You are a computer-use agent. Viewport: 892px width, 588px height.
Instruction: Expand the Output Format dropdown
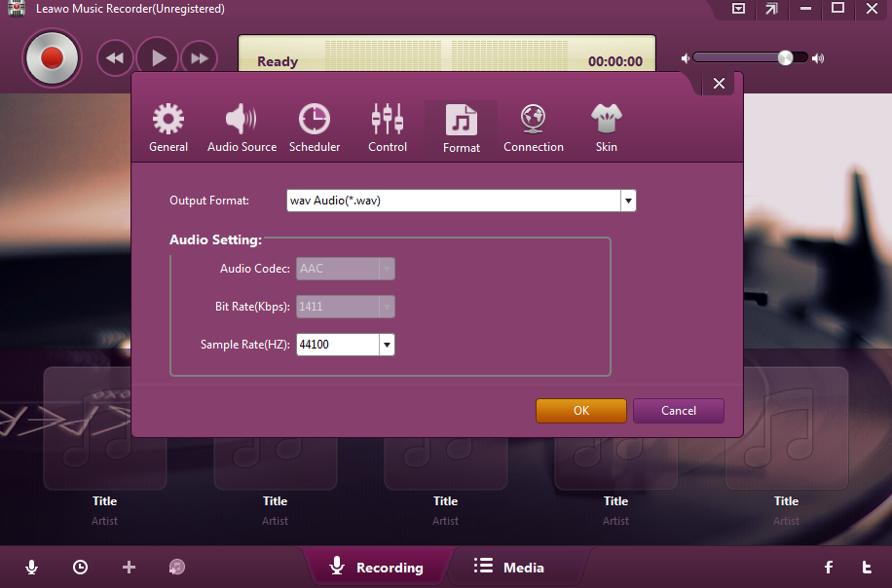(628, 201)
